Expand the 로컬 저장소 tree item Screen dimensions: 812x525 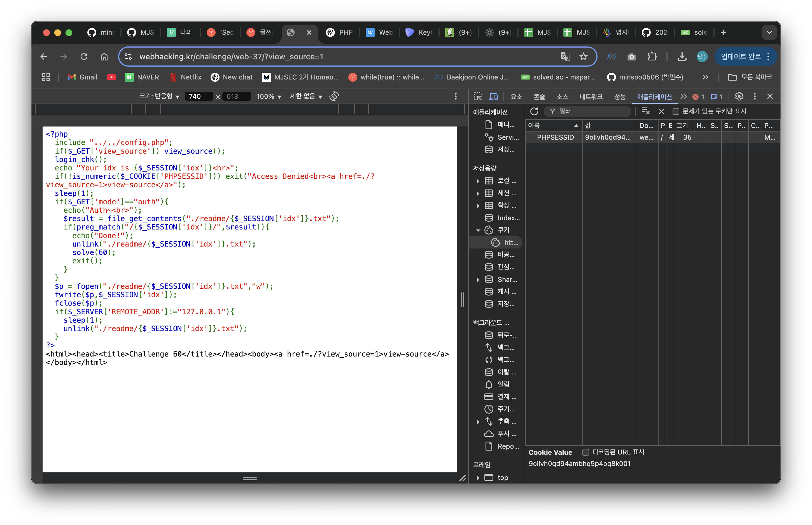click(x=478, y=181)
